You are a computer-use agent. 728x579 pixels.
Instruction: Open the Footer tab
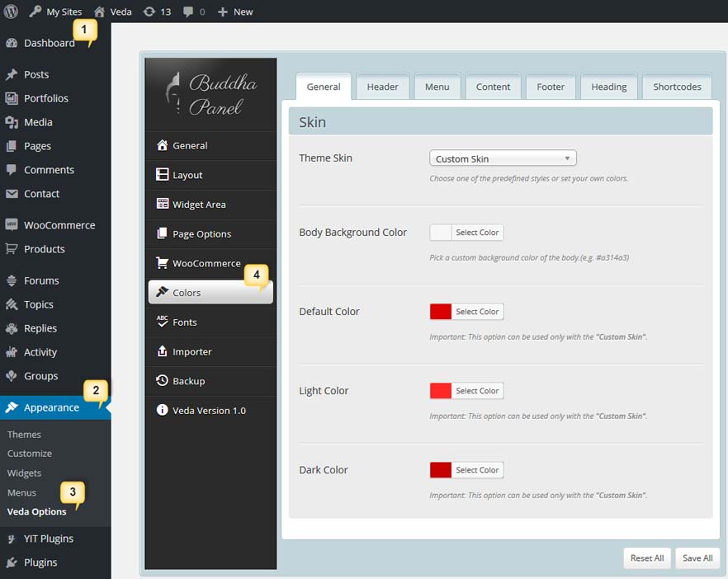point(551,87)
